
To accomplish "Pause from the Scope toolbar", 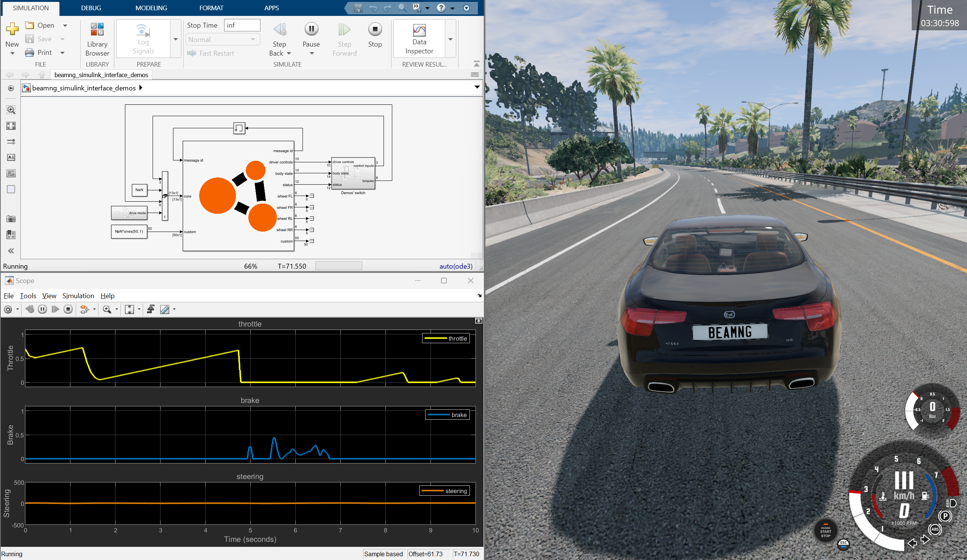I will 42,309.
